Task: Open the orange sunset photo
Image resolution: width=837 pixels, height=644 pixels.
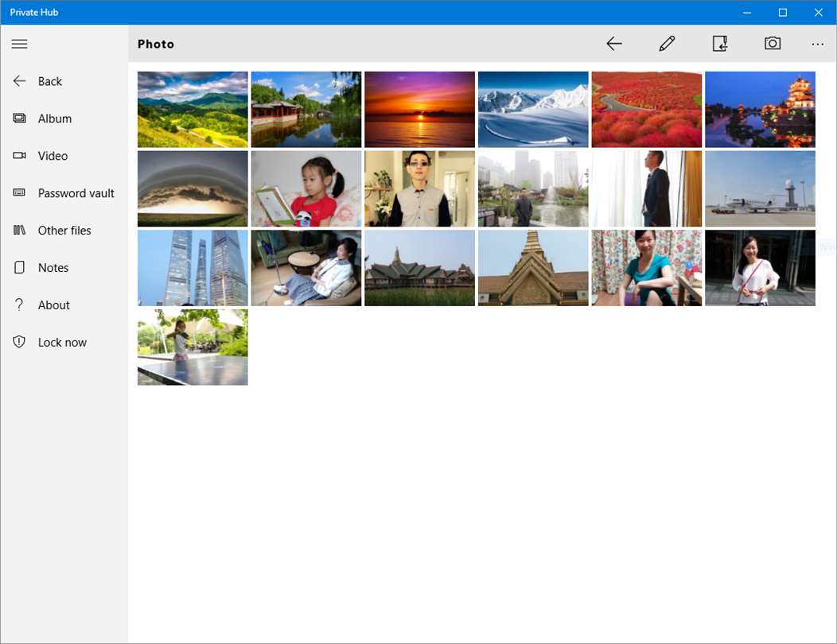Action: coord(419,110)
